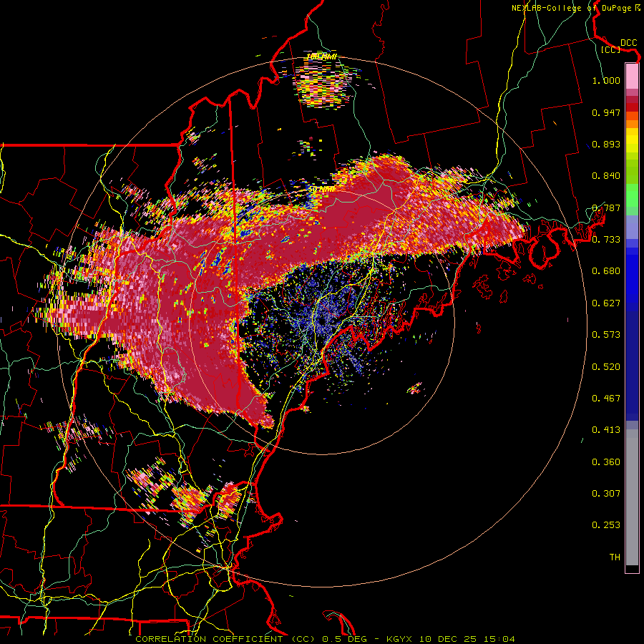Select the 0.840 scale value label
Image resolution: width=644 pixels, height=644 pixels.
[x=606, y=176]
